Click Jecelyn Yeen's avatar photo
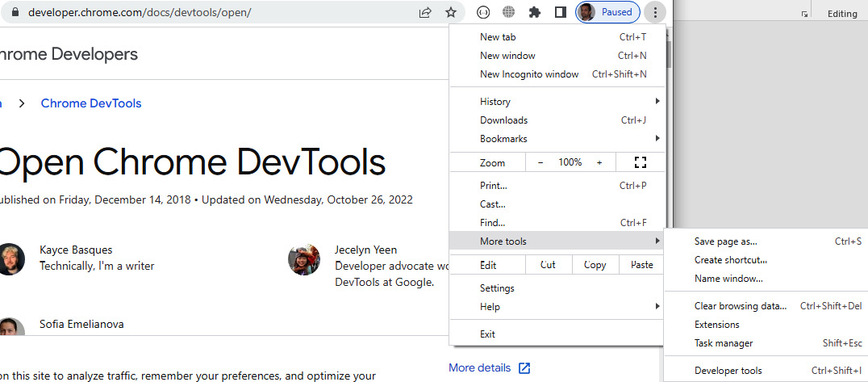Screen dimensions: 868x382 [x=304, y=259]
